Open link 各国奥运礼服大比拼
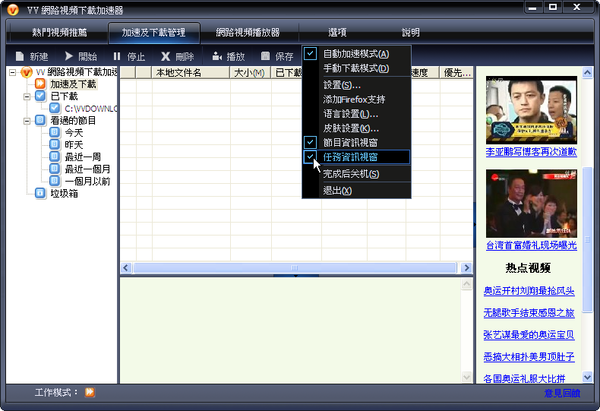600x411 pixels. (524, 379)
